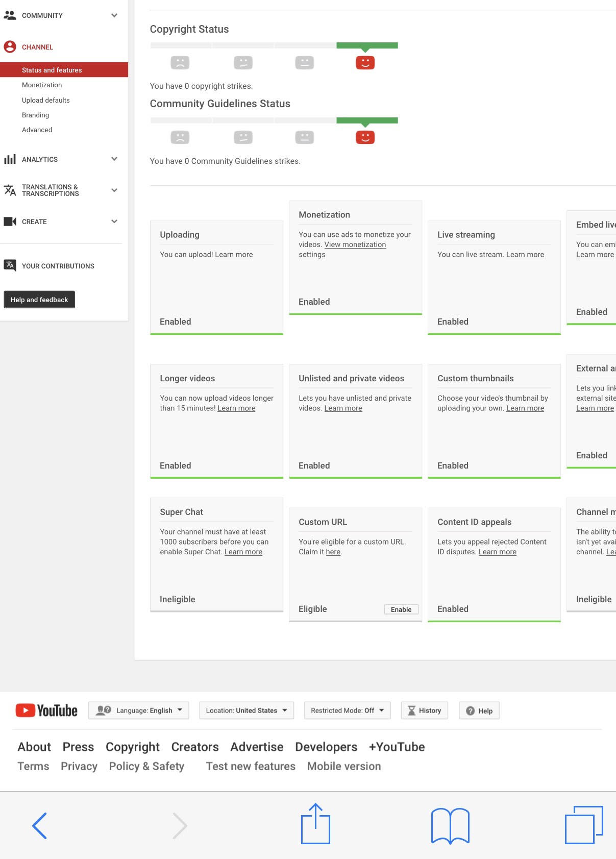Open Upload defaults in sidebar
Viewport: 616px width, 859px height.
click(x=46, y=100)
